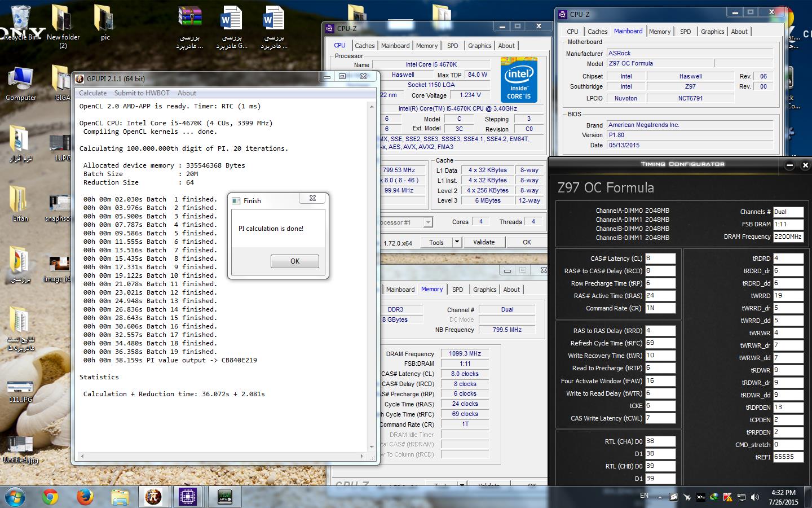The width and height of the screenshot is (812, 508).
Task: Open the Calculate menu in GPUPI
Action: pyautogui.click(x=92, y=93)
